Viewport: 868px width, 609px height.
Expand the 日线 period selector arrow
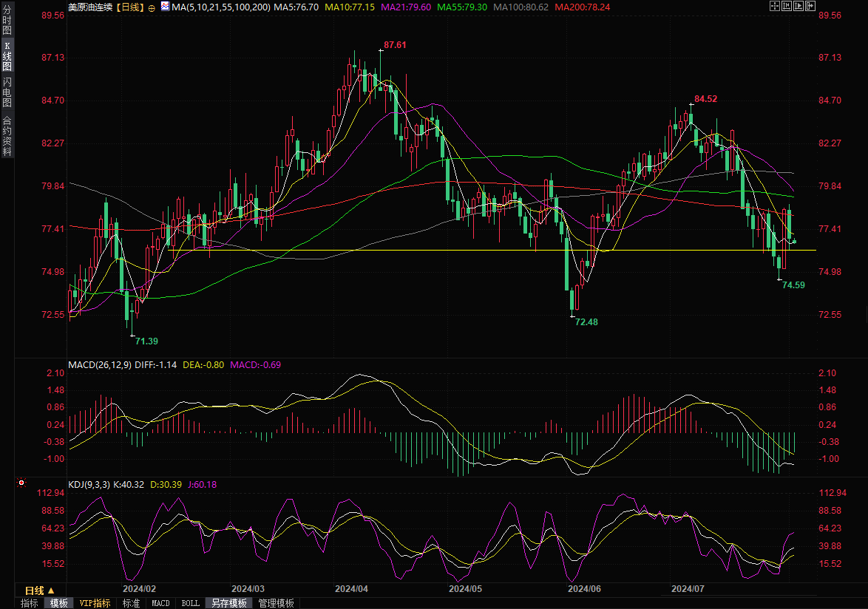51,590
